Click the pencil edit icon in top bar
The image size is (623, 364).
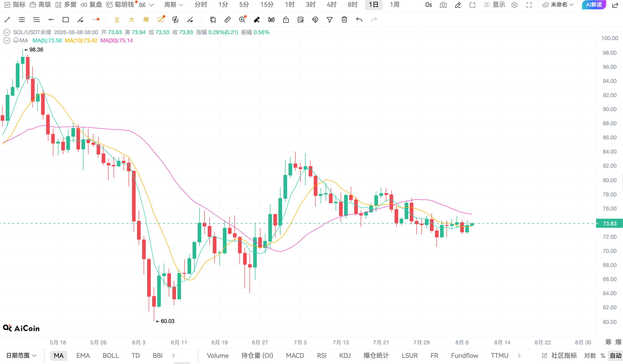pyautogui.click(x=458, y=5)
